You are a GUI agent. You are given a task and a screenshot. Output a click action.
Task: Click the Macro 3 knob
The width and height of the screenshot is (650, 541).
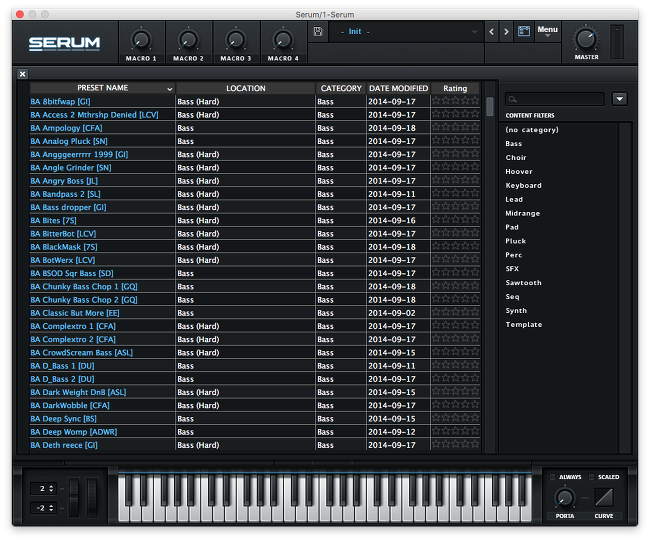(235, 40)
